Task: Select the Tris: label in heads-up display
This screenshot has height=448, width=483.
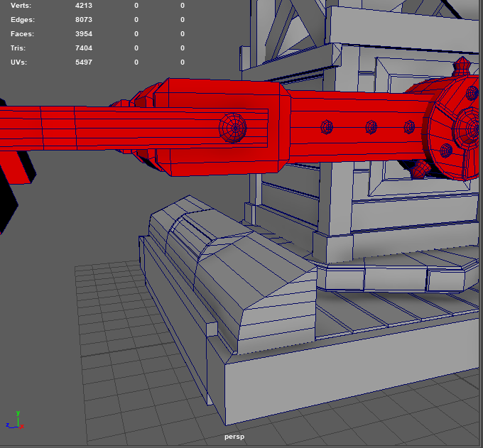Action: pos(18,48)
